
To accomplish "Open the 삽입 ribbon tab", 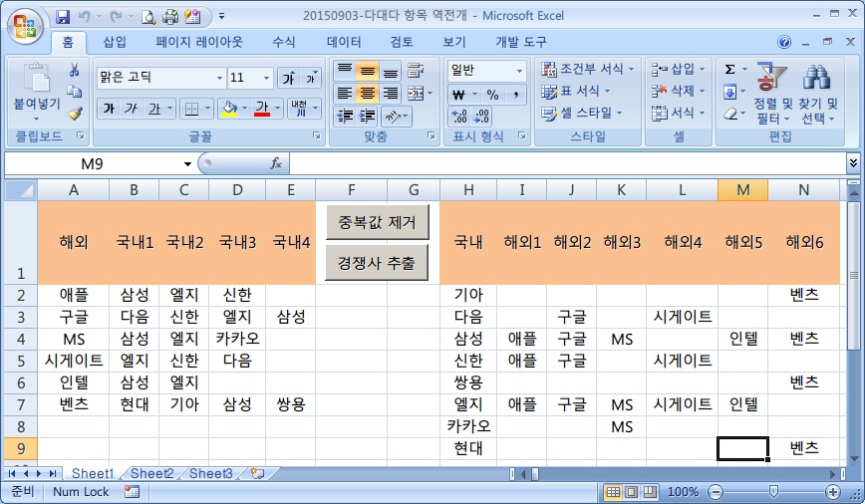I will pyautogui.click(x=115, y=42).
